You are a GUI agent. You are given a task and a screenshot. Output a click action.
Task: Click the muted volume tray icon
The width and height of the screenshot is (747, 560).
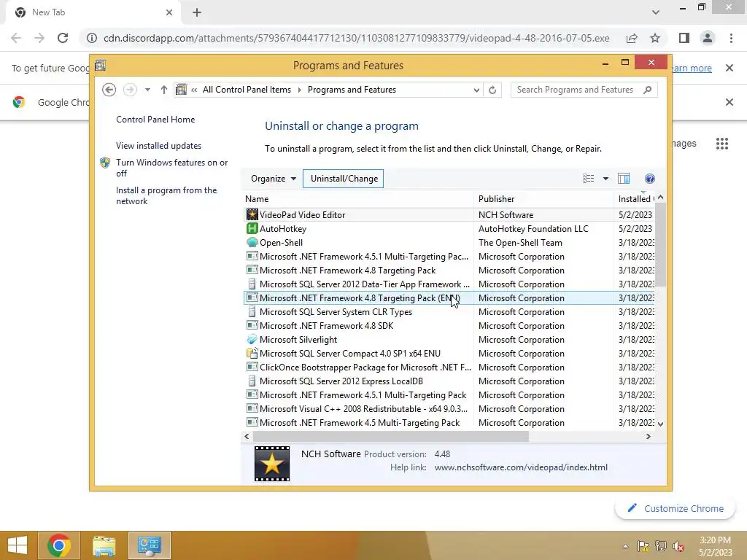pyautogui.click(x=679, y=546)
